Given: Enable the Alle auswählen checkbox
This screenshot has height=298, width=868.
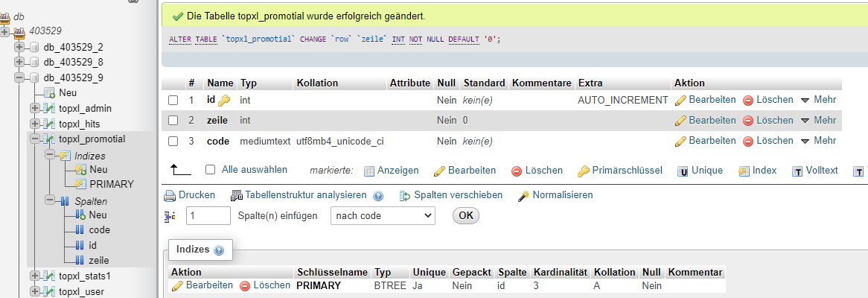Looking at the screenshot, I should [210, 170].
